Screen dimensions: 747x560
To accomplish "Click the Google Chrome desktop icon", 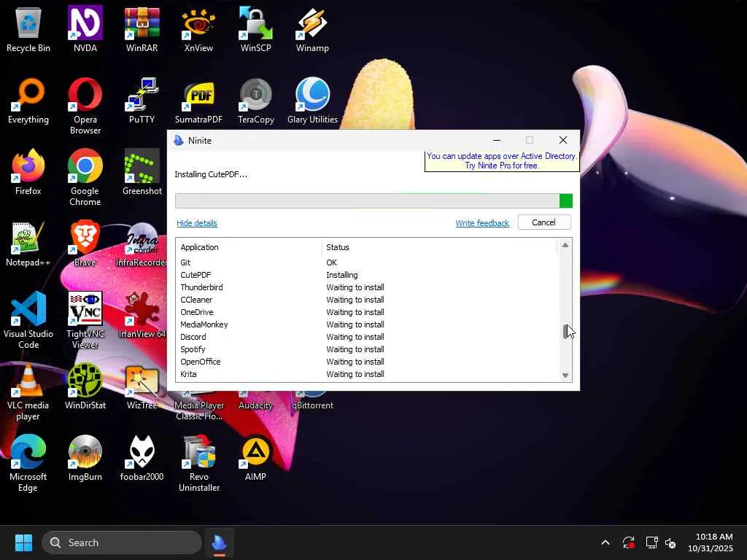I will click(x=85, y=177).
